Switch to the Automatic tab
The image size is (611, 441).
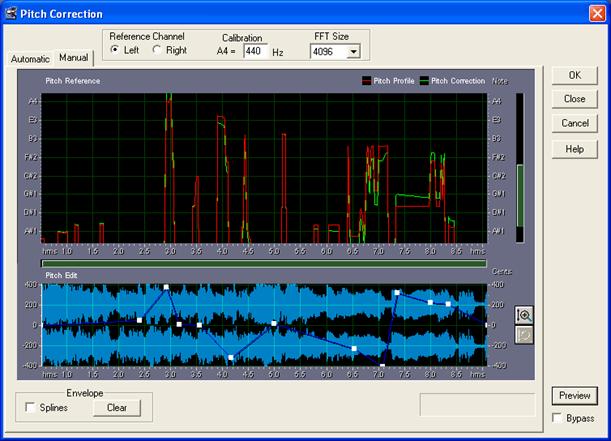pyautogui.click(x=30, y=59)
